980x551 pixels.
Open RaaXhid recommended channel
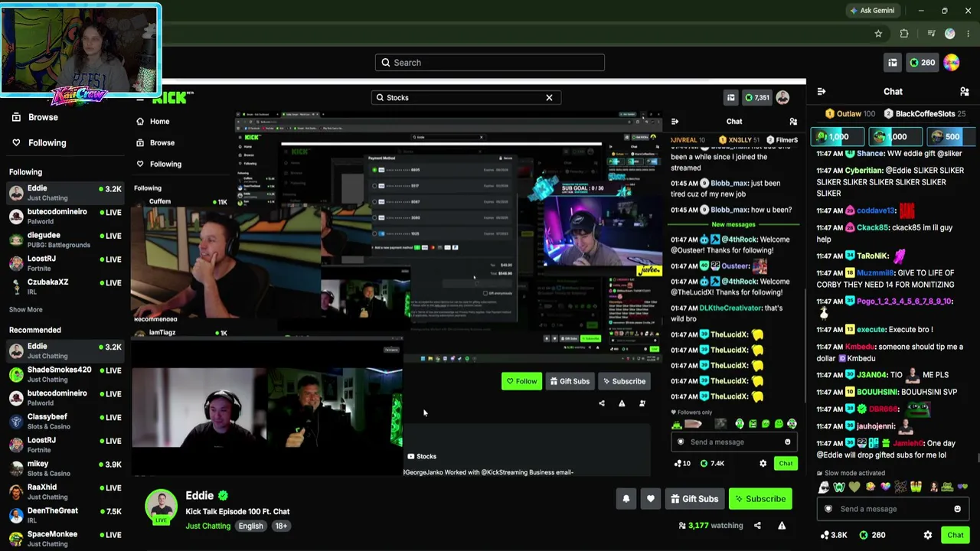tap(65, 492)
